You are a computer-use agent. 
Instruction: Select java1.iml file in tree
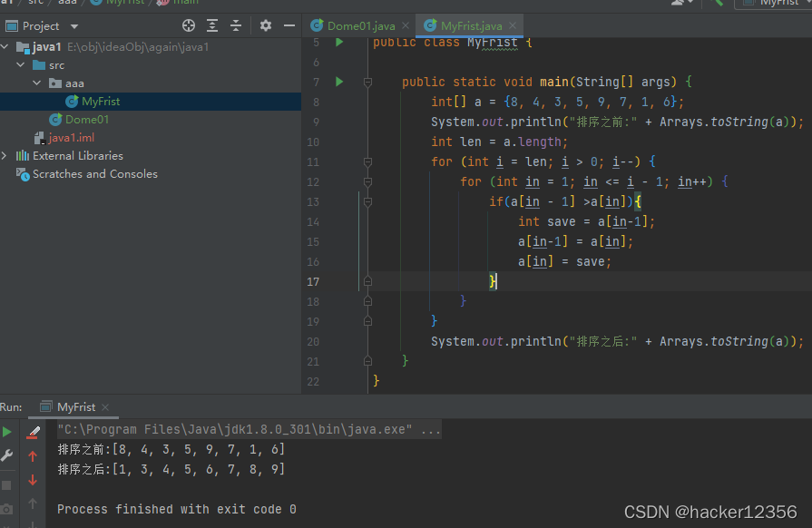click(x=72, y=138)
